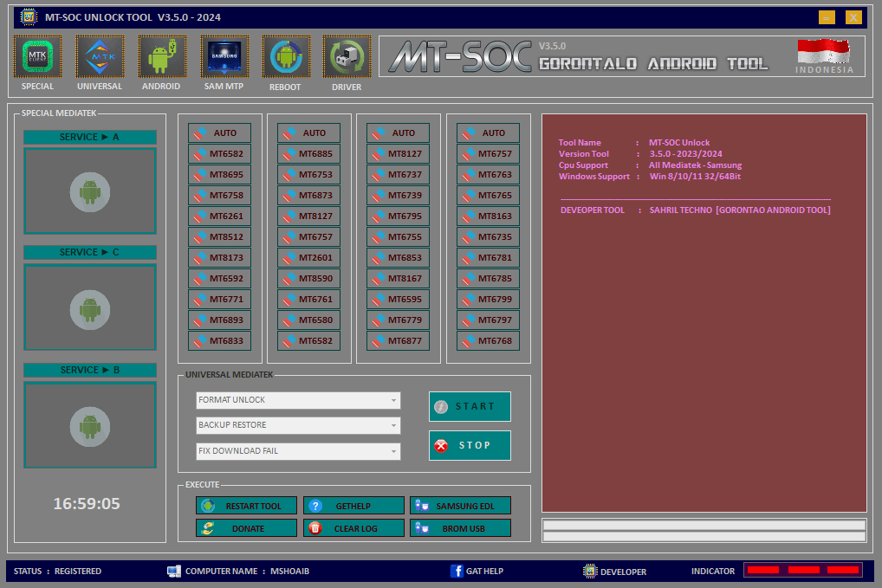Click the Android robot in SERVICE A panel

click(89, 191)
